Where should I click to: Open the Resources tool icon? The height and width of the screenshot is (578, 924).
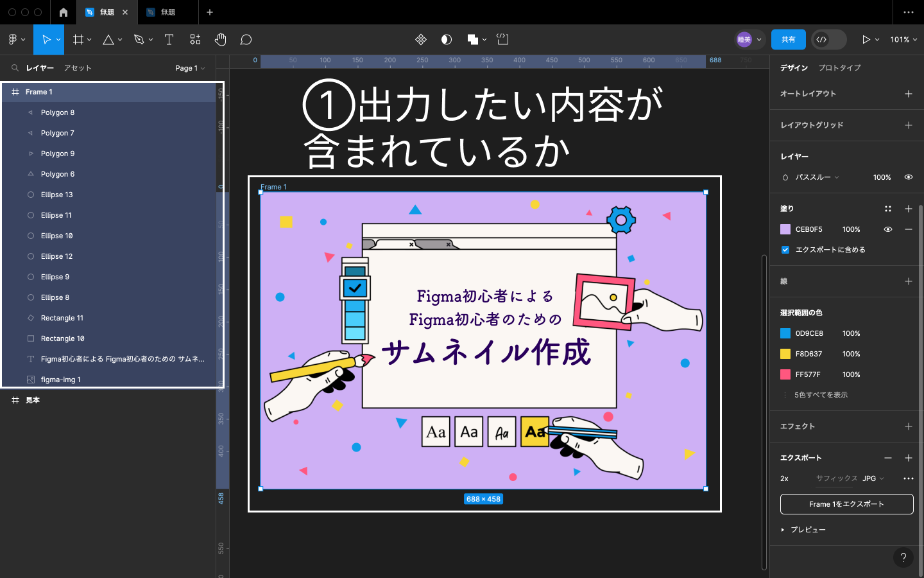click(x=195, y=40)
